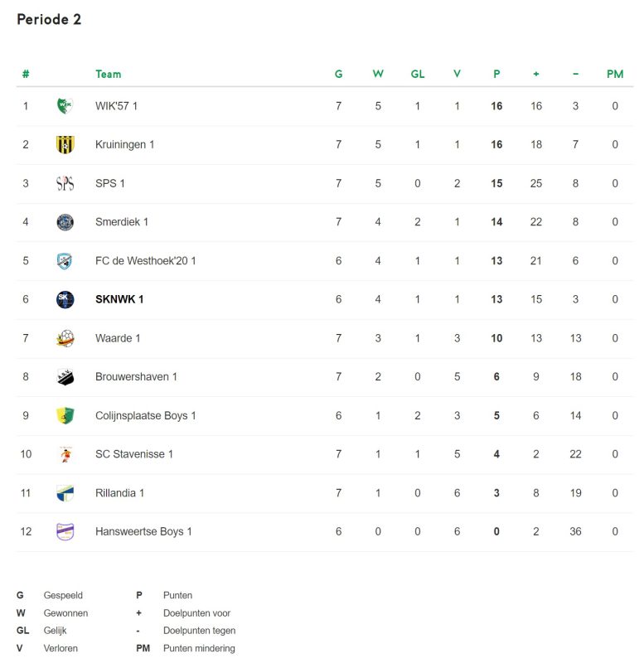
Task: Click the Kruiningen yellow-black striped crest
Action: 65,144
